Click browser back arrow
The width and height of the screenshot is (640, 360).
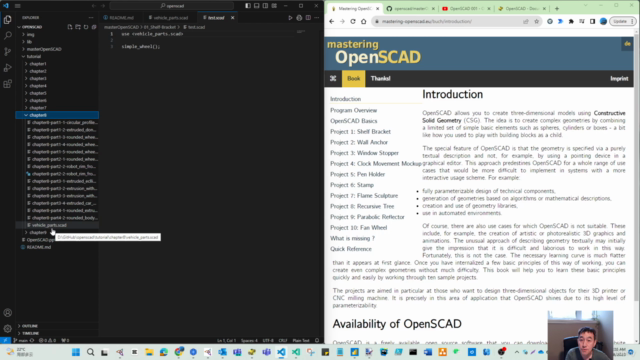[x=331, y=21]
